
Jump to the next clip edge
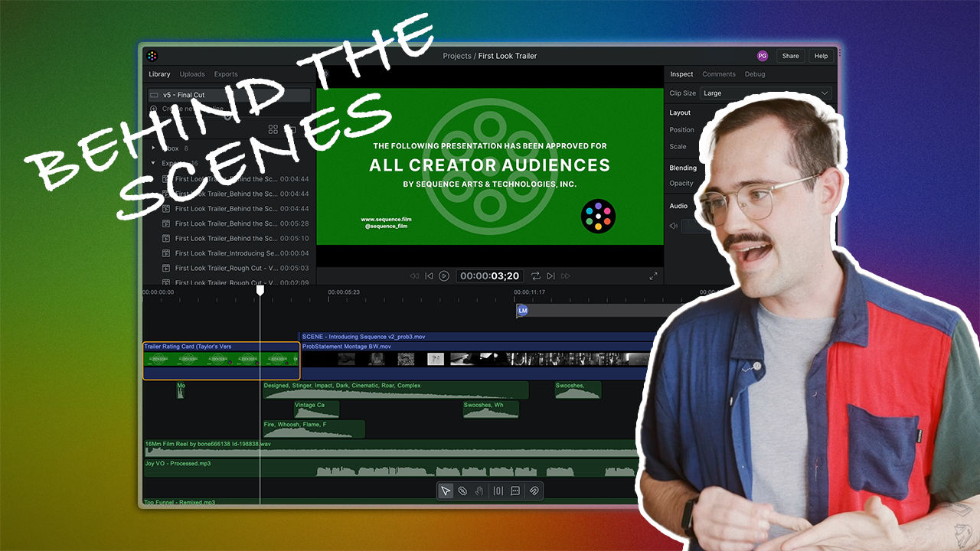[550, 275]
